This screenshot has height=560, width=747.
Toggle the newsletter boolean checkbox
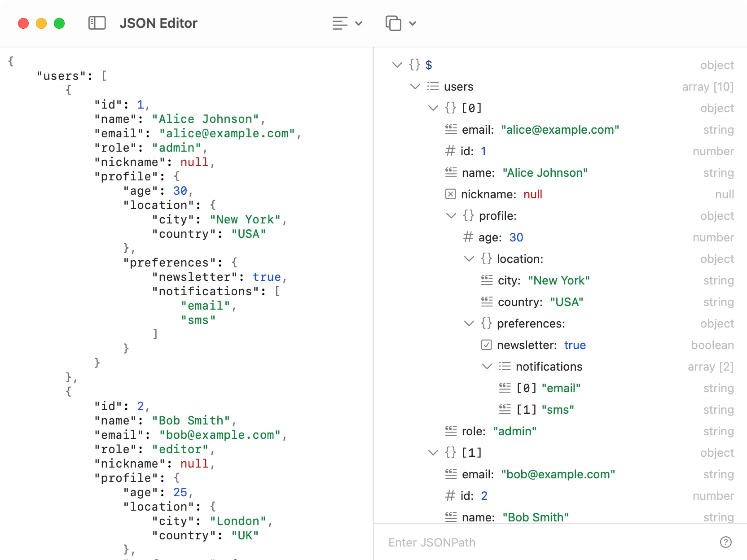click(x=486, y=345)
